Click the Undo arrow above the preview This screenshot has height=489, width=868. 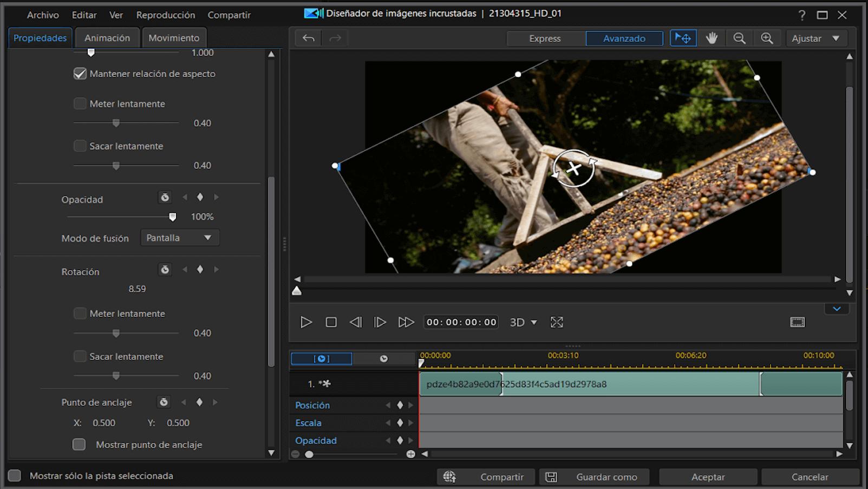[x=308, y=38]
